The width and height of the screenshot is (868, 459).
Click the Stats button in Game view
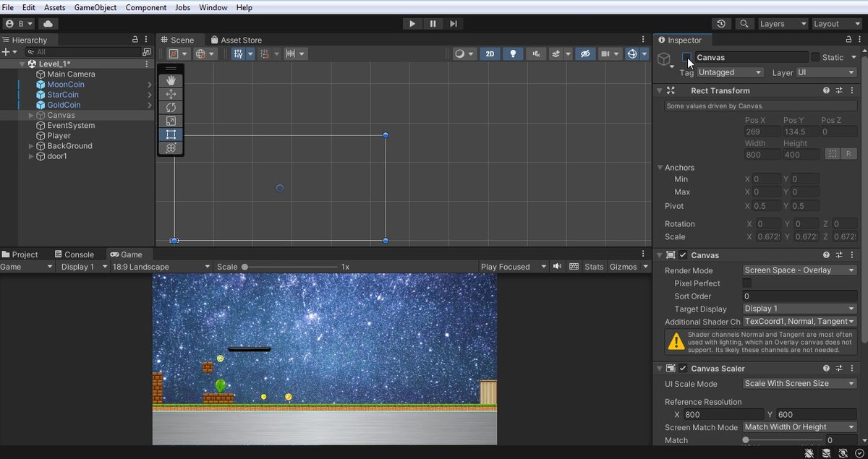click(x=594, y=267)
